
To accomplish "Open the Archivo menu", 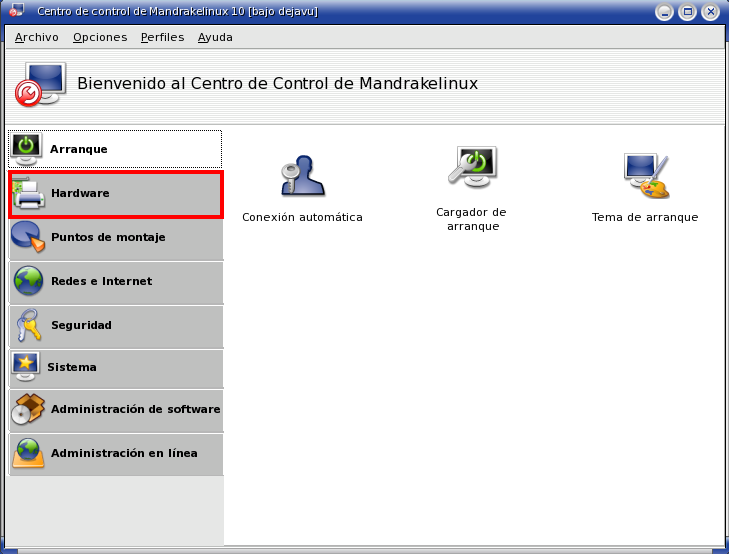I will [x=37, y=37].
